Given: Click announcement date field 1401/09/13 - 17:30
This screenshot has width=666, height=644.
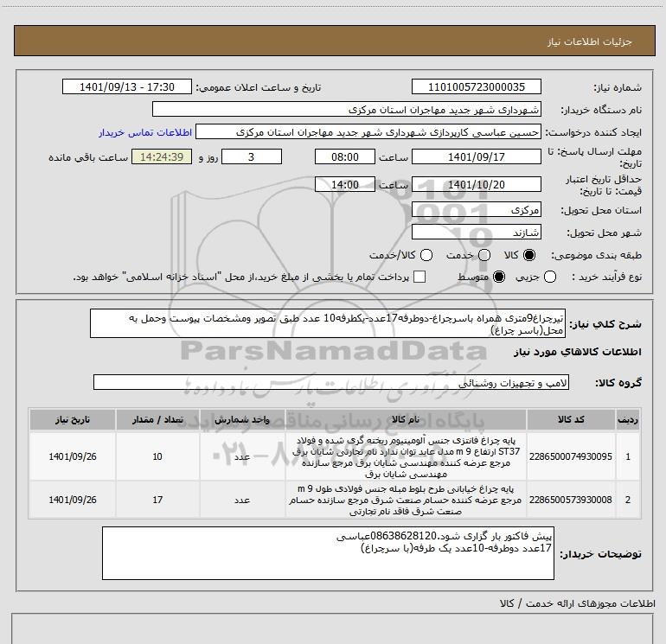Looking at the screenshot, I should (x=127, y=86).
